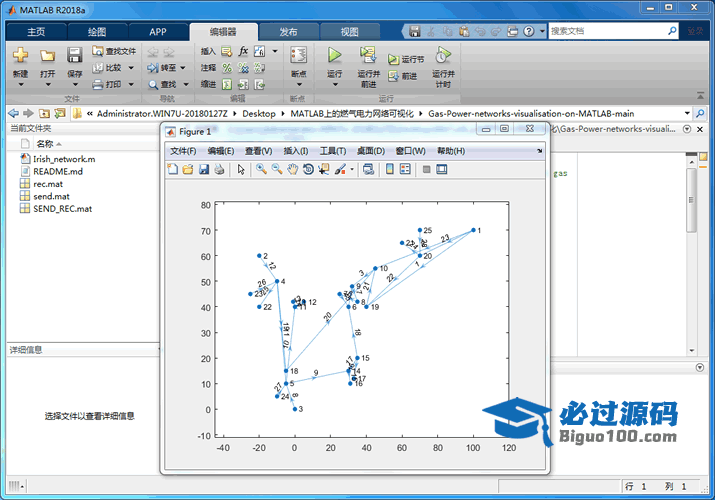Switch to the View (视图) tab
The height and width of the screenshot is (500, 715).
pyautogui.click(x=349, y=31)
